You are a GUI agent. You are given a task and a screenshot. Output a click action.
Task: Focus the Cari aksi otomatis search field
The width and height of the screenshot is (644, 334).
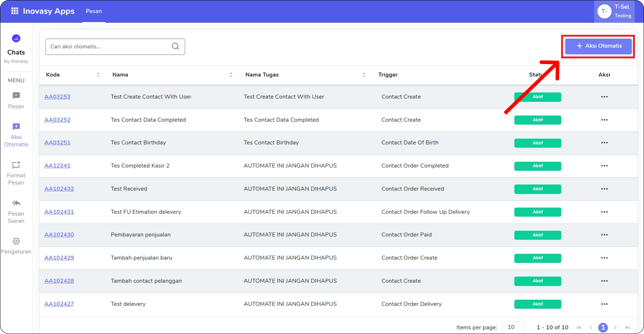pyautogui.click(x=108, y=46)
